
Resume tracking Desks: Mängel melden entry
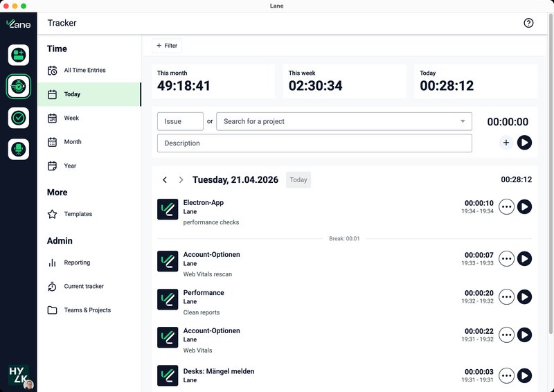(x=524, y=375)
